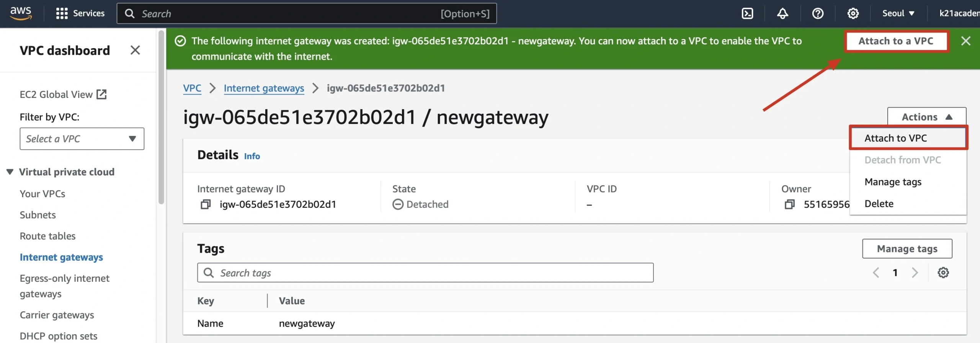Copy the Owner account ID
This screenshot has width=980, height=343.
[789, 204]
